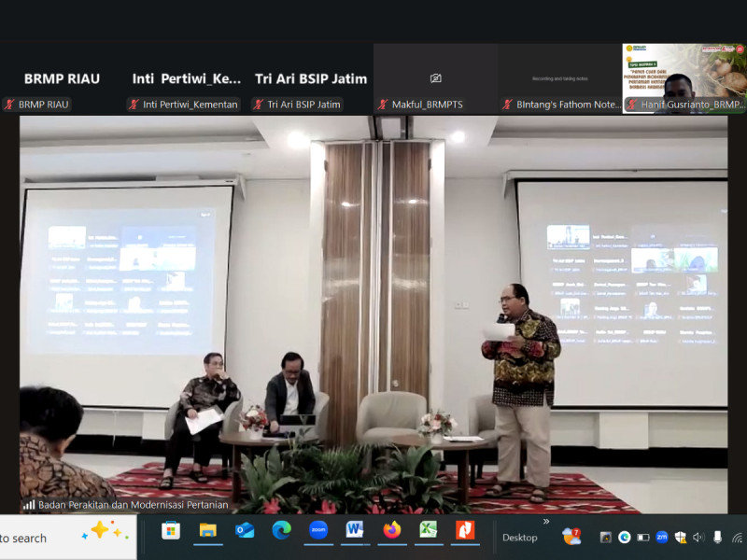Click the Zoom icon in system tray
747x560 pixels.
point(662,538)
